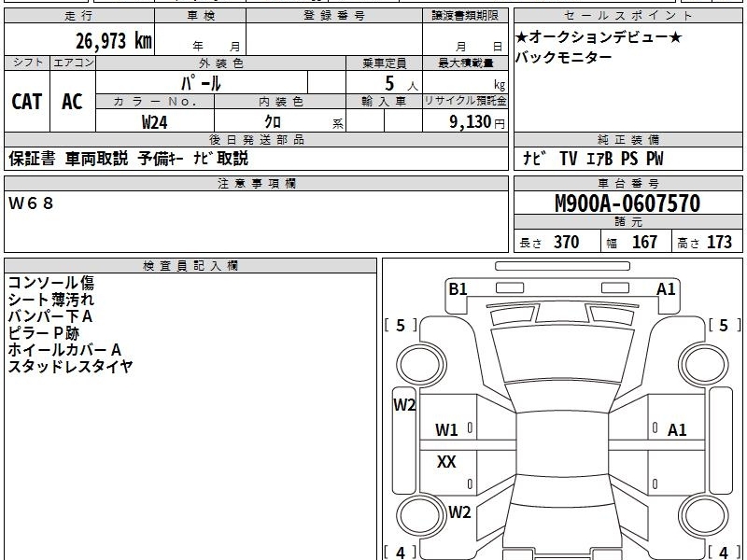Viewport: 747px width, 560px height.
Task: Select バックモニター sales point line
Action: pyautogui.click(x=564, y=57)
